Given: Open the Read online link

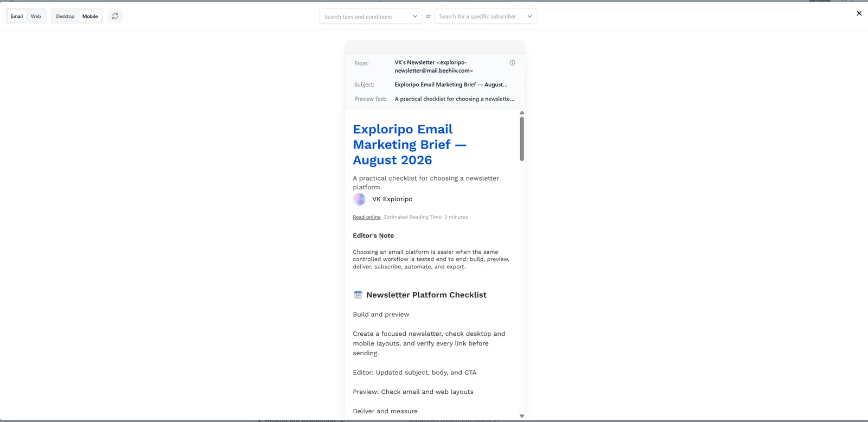Looking at the screenshot, I should (367, 217).
